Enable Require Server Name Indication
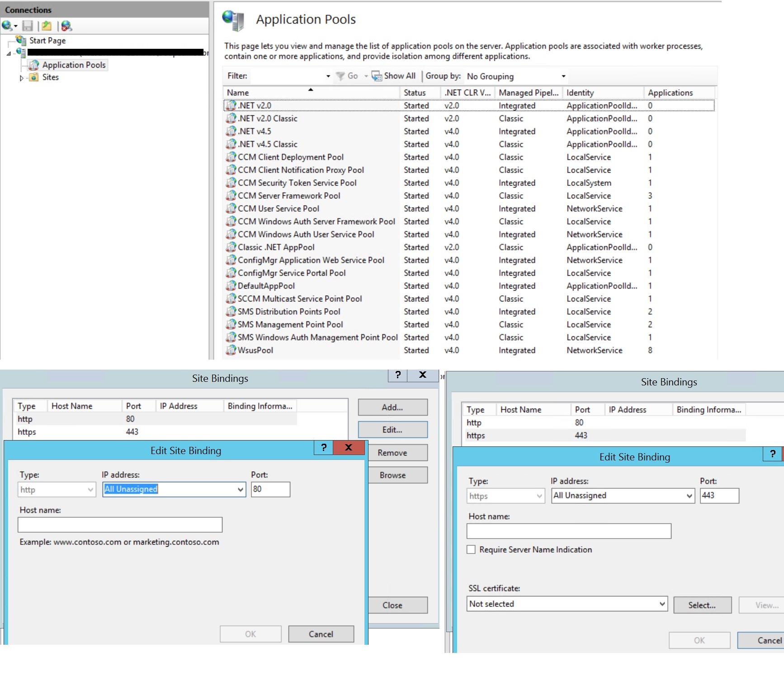The image size is (784, 680). point(471,549)
